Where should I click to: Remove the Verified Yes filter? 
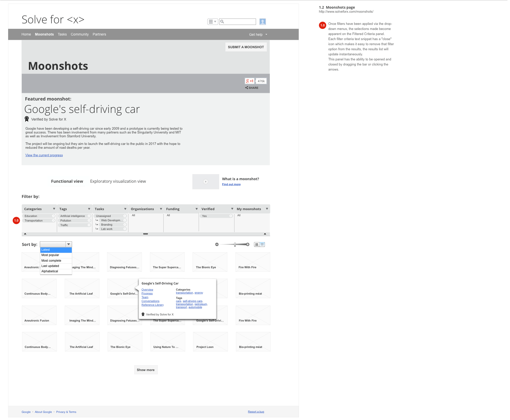tap(231, 216)
